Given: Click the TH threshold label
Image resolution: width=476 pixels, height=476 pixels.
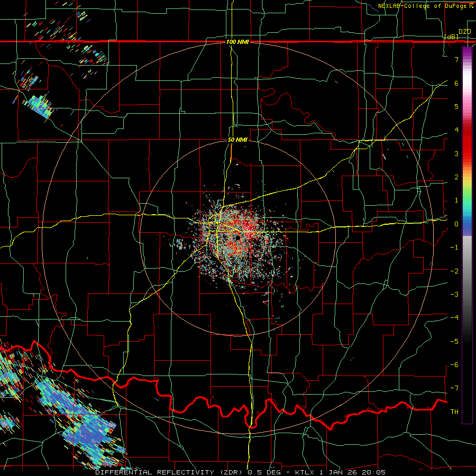Looking at the screenshot, I should tap(454, 412).
